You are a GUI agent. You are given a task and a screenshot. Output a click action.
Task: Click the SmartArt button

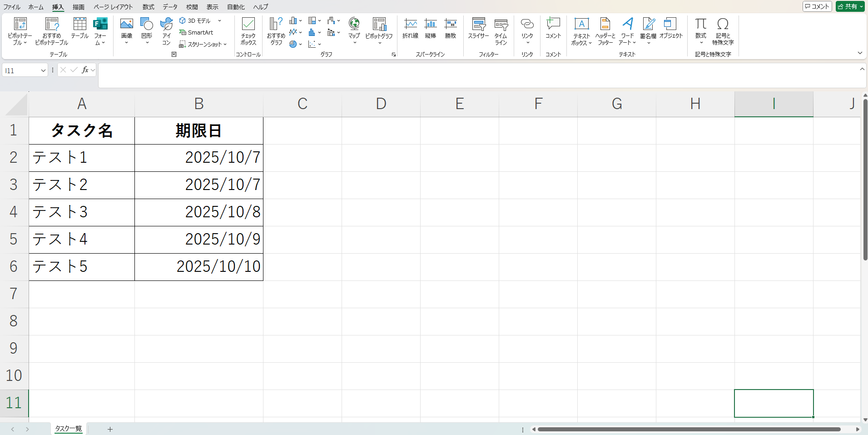tap(196, 32)
